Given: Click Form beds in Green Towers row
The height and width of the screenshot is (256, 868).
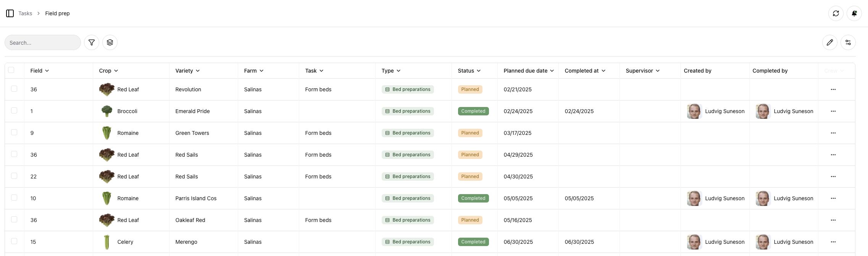Looking at the screenshot, I should click(x=318, y=133).
